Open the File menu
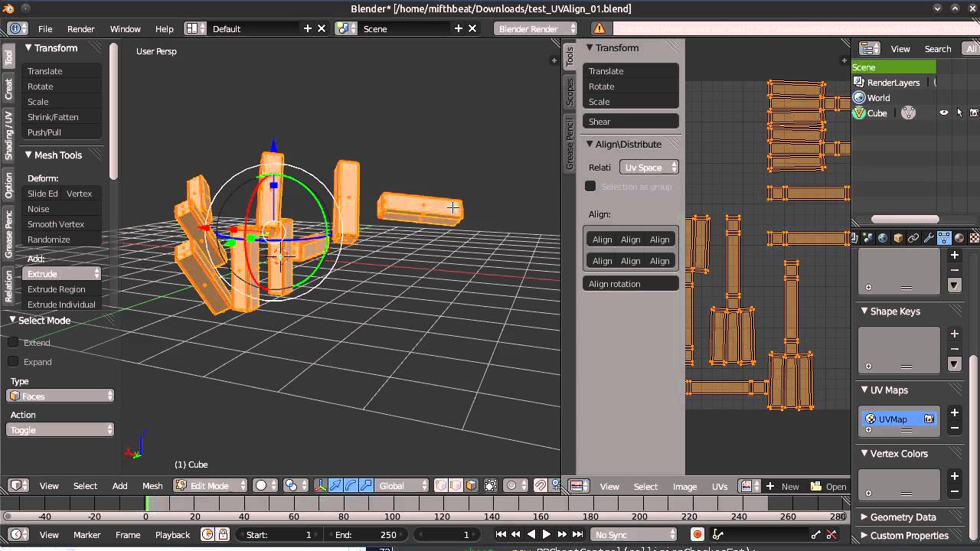The width and height of the screenshot is (980, 551). 45,28
